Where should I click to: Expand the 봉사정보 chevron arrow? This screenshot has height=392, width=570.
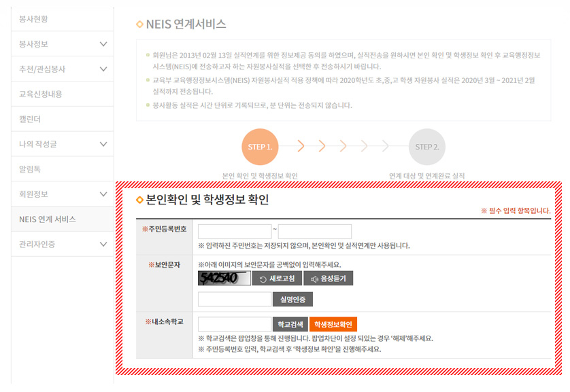pos(103,44)
